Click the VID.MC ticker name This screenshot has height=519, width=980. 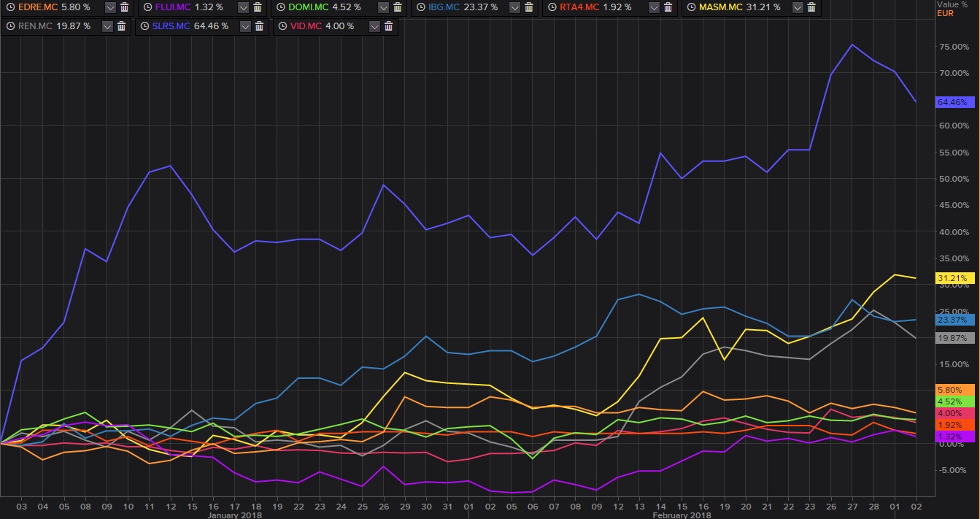coord(304,26)
